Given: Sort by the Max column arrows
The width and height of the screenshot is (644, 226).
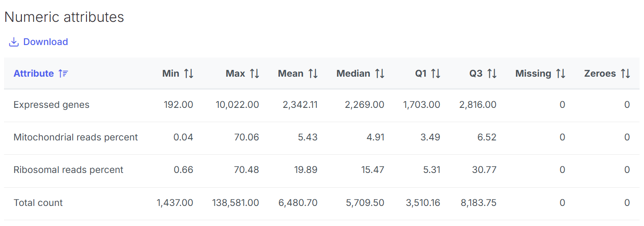Looking at the screenshot, I should tap(254, 74).
